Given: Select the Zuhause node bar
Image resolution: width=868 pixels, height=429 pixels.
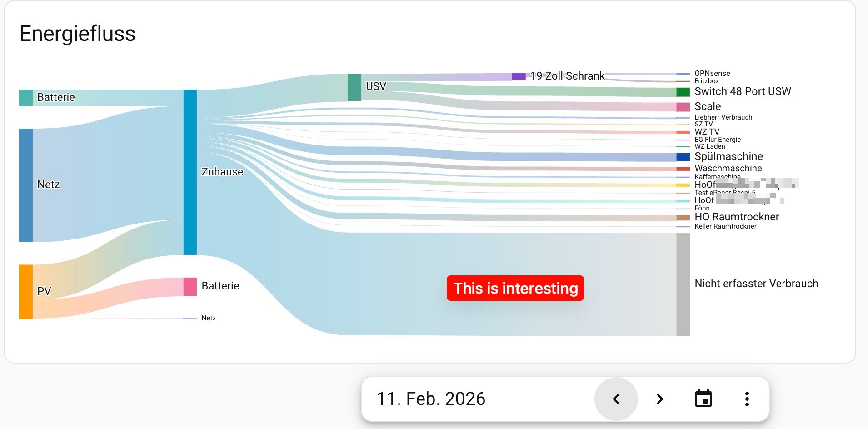Looking at the screenshot, I should tap(190, 172).
